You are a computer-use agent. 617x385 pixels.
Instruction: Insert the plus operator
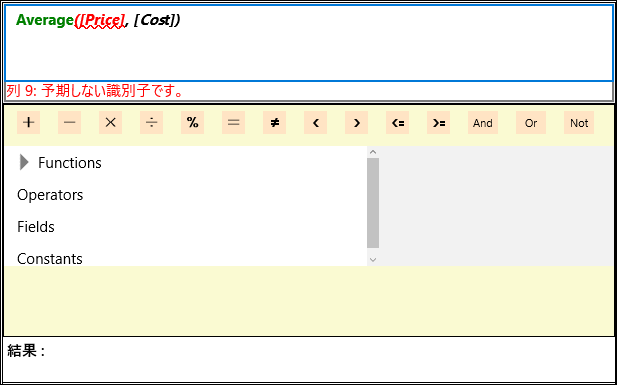[28, 123]
